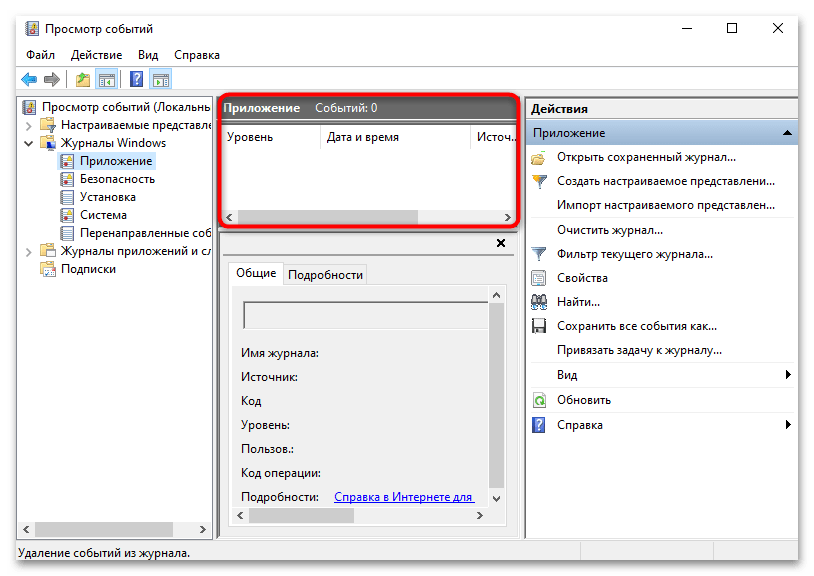Click the show/hide action pane toolbar icon

[160, 78]
